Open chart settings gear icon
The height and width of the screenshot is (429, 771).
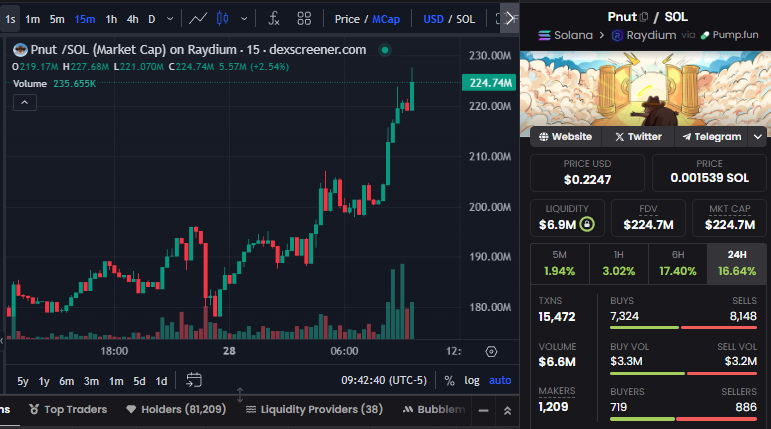click(491, 352)
